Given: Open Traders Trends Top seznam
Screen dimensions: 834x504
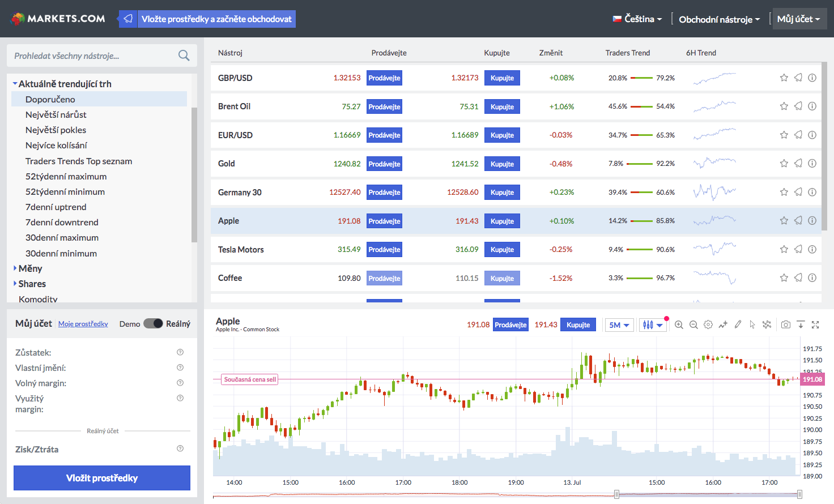Looking at the screenshot, I should point(79,161).
